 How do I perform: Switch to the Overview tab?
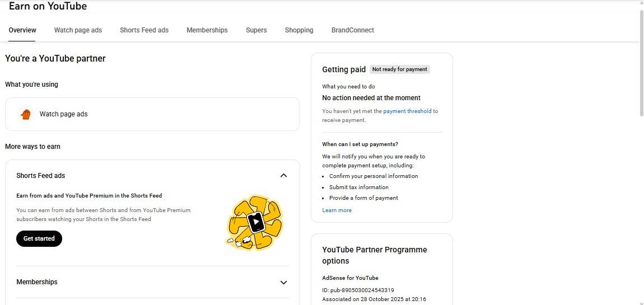[x=22, y=30]
